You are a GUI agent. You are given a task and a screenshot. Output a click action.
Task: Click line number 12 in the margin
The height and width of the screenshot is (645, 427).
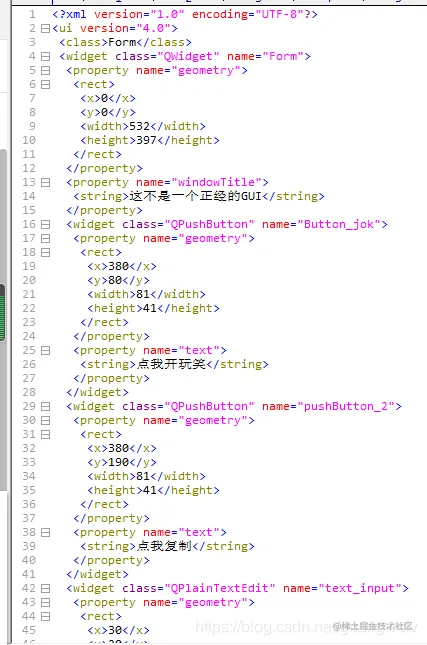(x=29, y=168)
